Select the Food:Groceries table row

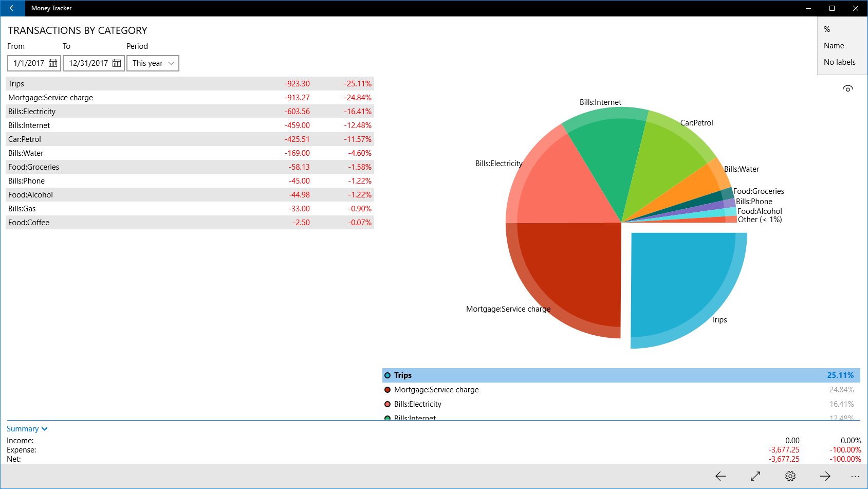(x=190, y=167)
